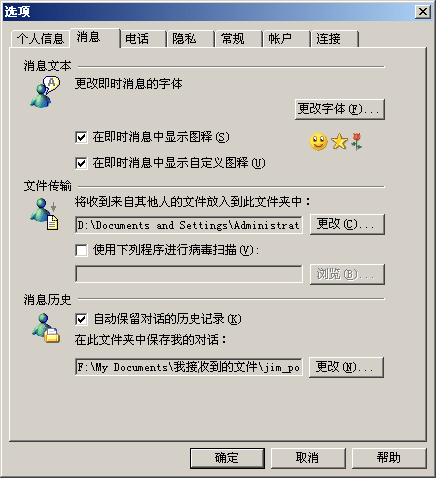The height and width of the screenshot is (478, 436).
Task: Toggle 在即时消息中显示自定义图释 checkbox
Action: click(81, 163)
